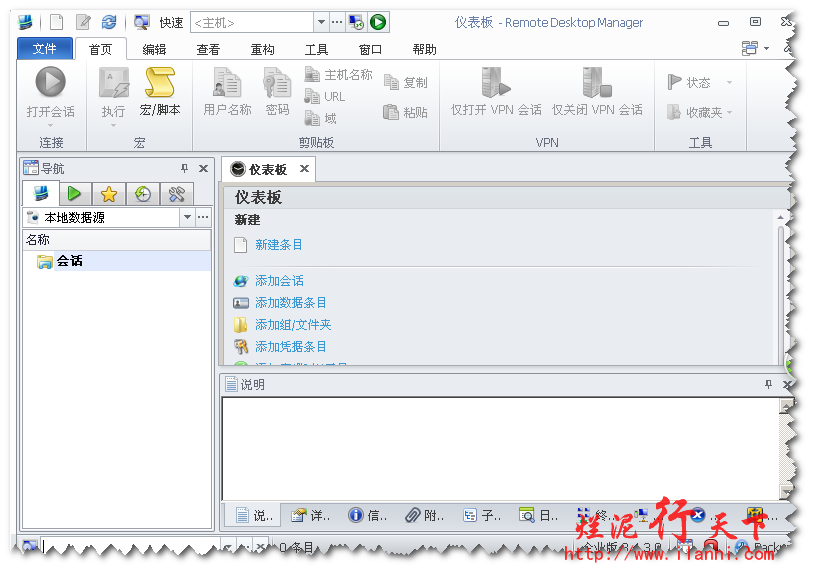Select the tools wrench navigation tab
Viewport: 814px width, 572px height.
point(177,194)
